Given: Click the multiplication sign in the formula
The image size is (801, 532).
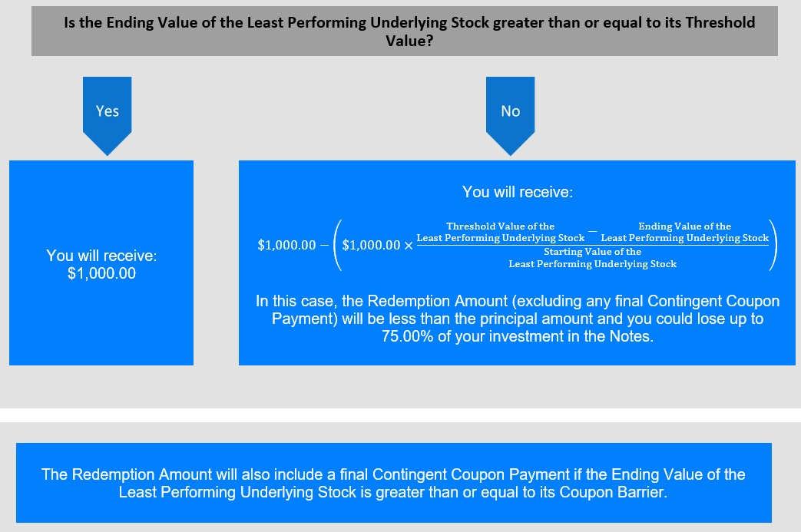Looking at the screenshot, I should [408, 246].
